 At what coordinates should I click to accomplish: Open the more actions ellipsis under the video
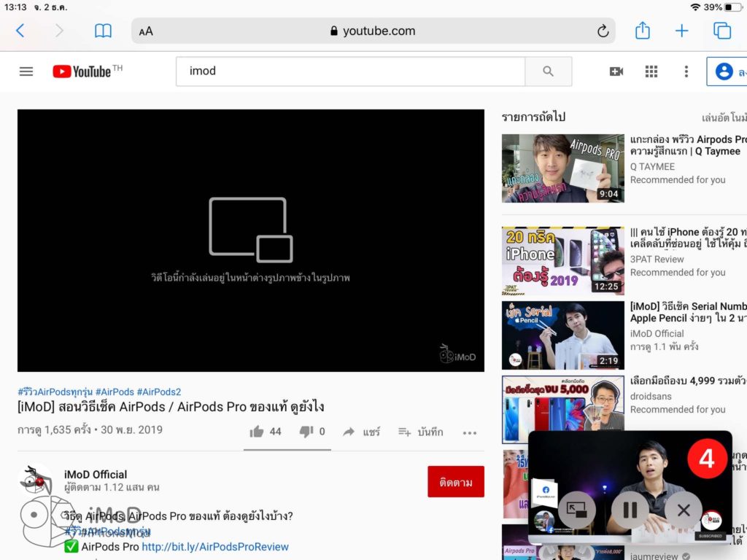469,432
